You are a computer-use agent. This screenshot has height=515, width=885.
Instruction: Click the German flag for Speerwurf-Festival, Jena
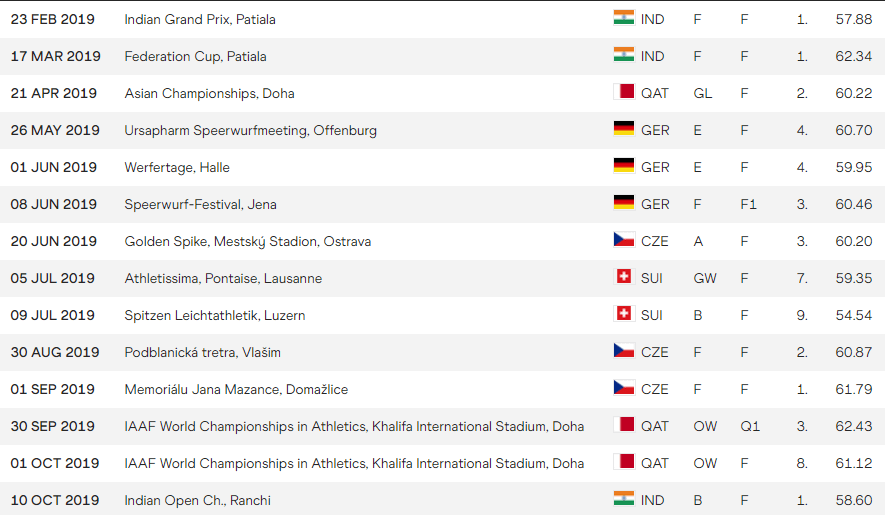[623, 203]
